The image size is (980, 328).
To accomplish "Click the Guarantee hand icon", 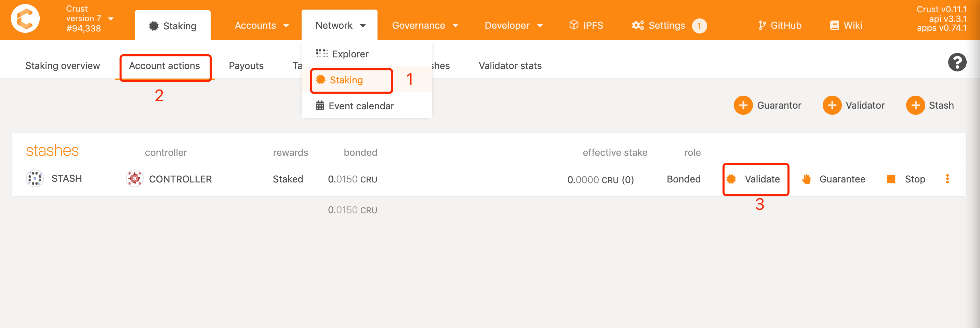I will [x=806, y=179].
